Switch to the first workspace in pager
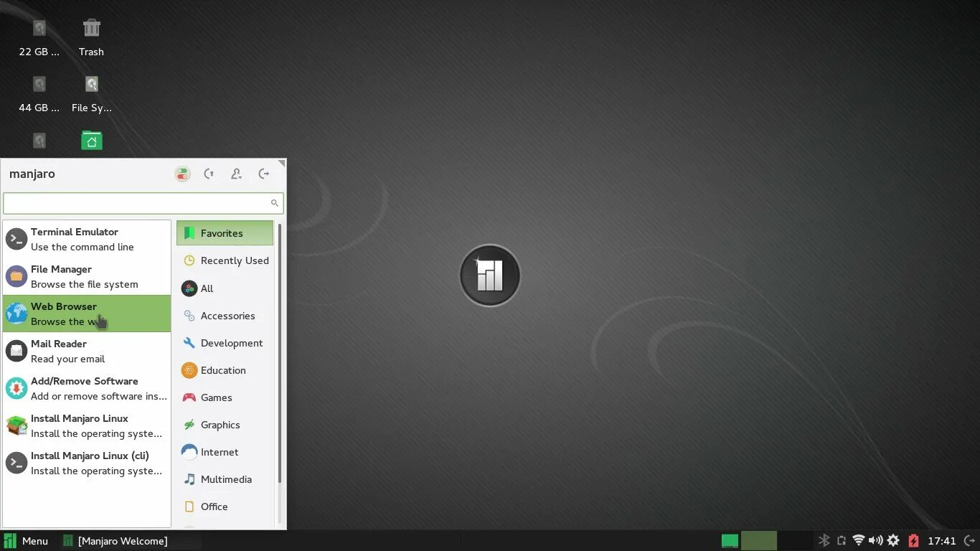This screenshot has height=551, width=980. point(759,541)
